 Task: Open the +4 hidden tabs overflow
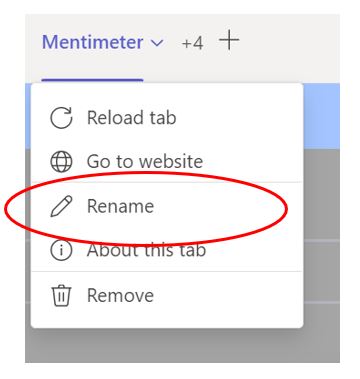pos(192,43)
